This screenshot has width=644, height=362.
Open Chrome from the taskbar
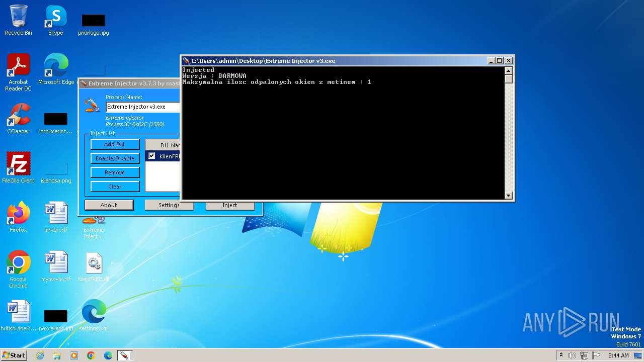[91, 355]
